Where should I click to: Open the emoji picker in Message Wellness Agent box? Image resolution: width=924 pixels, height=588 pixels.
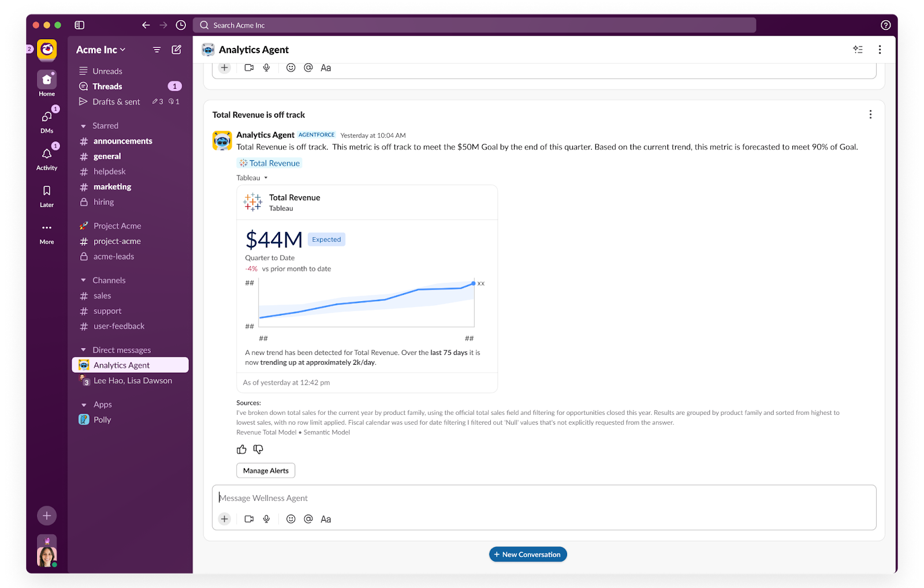[291, 519]
